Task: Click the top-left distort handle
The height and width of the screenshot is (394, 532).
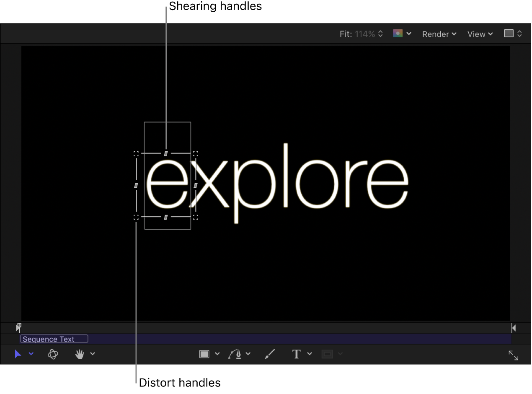Action: tap(136, 154)
